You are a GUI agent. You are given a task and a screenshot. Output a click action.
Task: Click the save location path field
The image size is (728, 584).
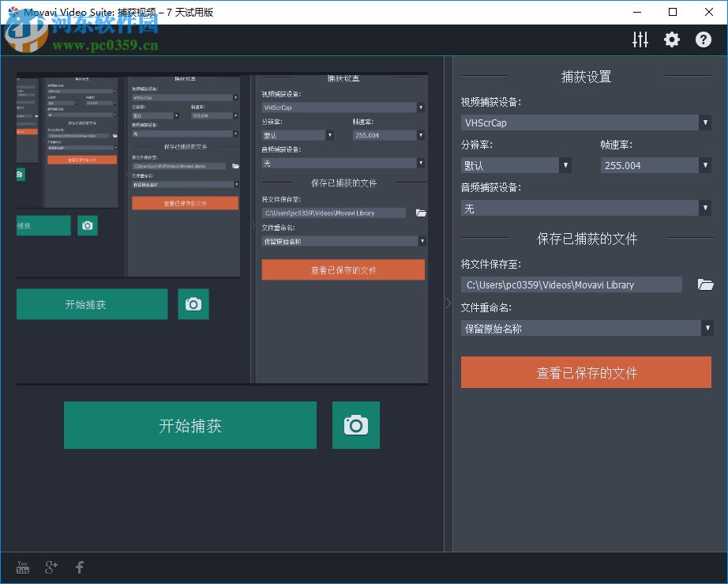[571, 284]
